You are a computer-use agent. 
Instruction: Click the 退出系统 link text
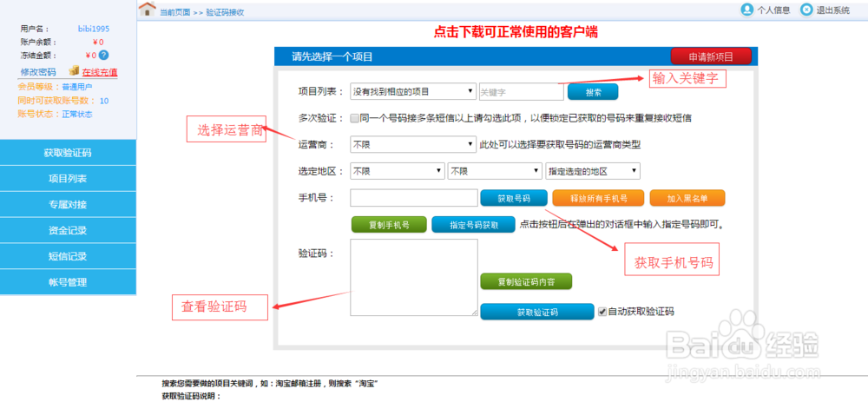(x=833, y=10)
